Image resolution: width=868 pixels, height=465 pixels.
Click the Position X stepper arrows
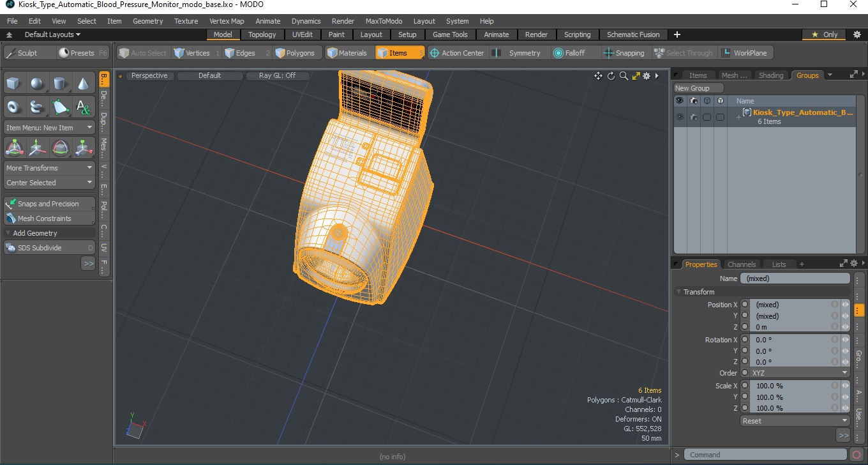(x=845, y=305)
